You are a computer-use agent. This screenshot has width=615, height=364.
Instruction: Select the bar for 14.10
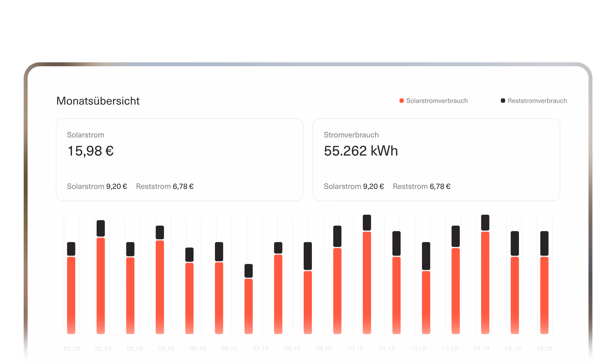485,274
